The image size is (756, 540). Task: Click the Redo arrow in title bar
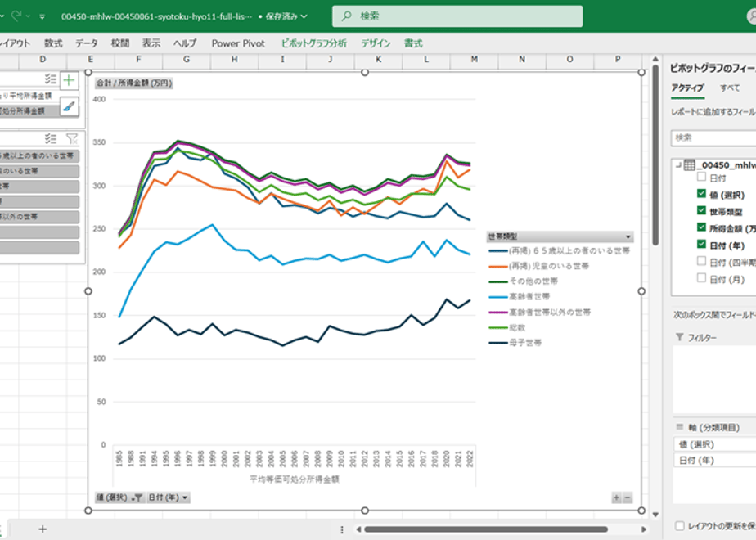tap(17, 16)
